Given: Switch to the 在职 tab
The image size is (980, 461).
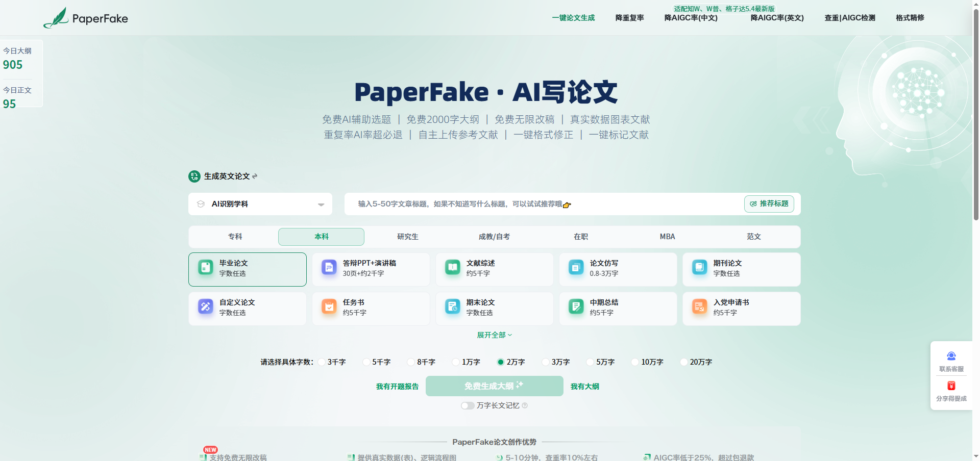Looking at the screenshot, I should [x=581, y=237].
